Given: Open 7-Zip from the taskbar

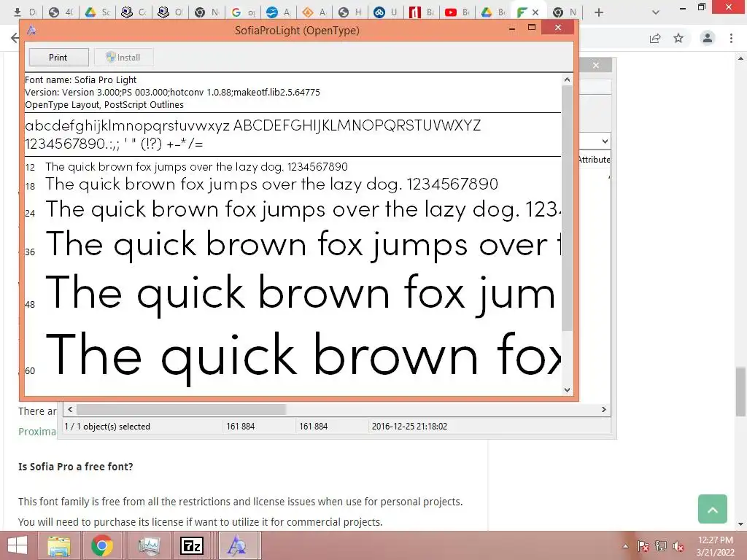Looking at the screenshot, I should tap(192, 545).
